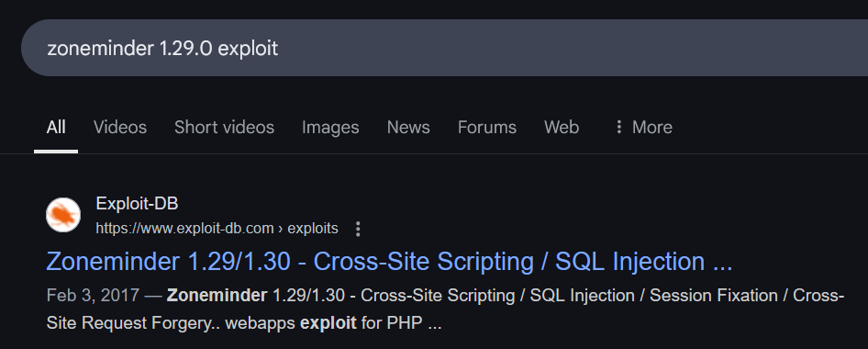Click the exploits breadcrumb in the URL
Screen dimensions: 868x349
(x=313, y=229)
